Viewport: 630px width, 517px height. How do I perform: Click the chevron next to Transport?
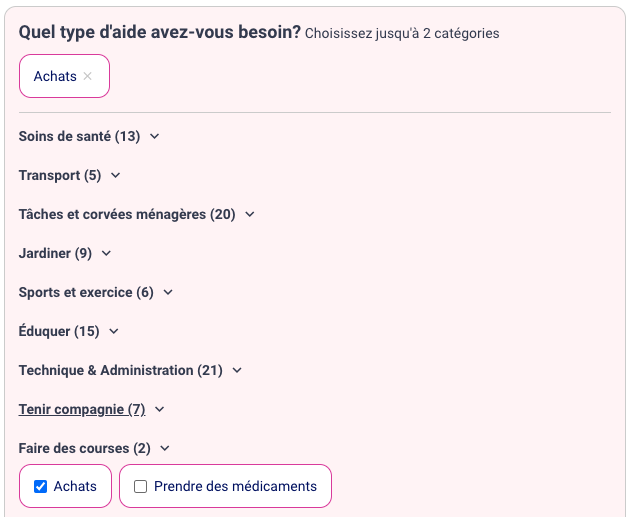point(116,176)
